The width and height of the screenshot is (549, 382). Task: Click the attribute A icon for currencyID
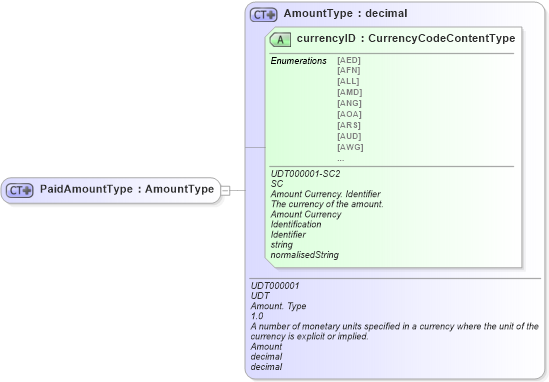tap(280, 40)
